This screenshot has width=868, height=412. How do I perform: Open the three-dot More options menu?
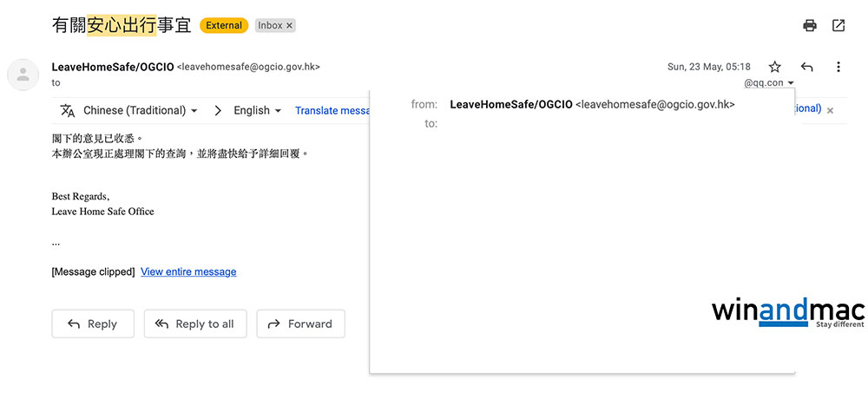point(838,67)
